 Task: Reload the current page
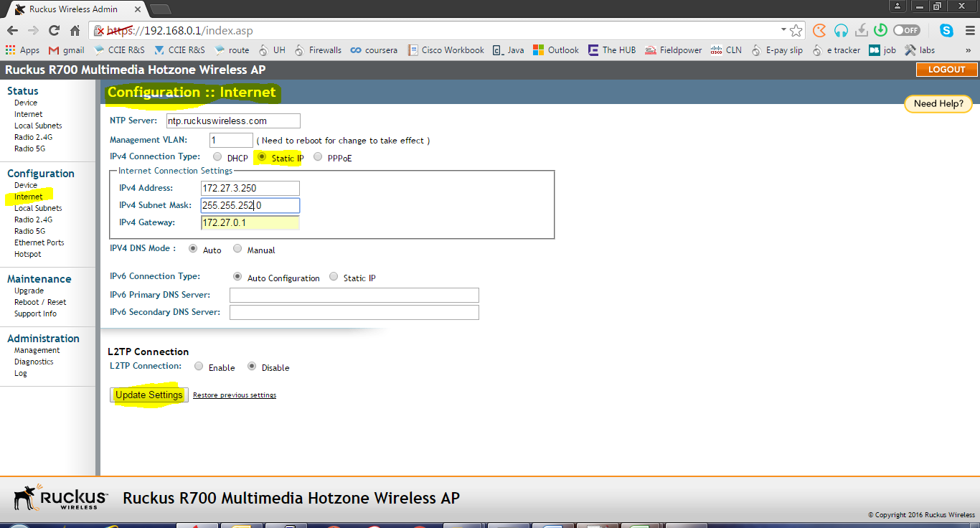point(54,30)
